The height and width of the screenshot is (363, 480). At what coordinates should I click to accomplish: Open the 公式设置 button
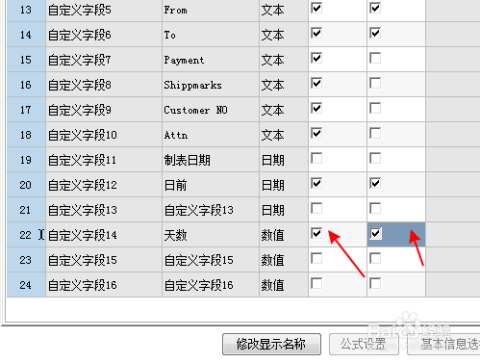363,344
